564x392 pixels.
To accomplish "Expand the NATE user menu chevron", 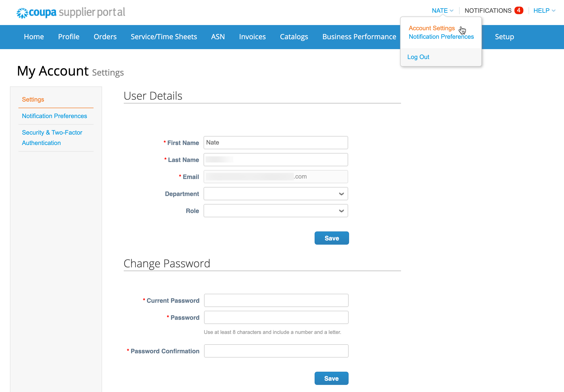I will click(x=452, y=11).
